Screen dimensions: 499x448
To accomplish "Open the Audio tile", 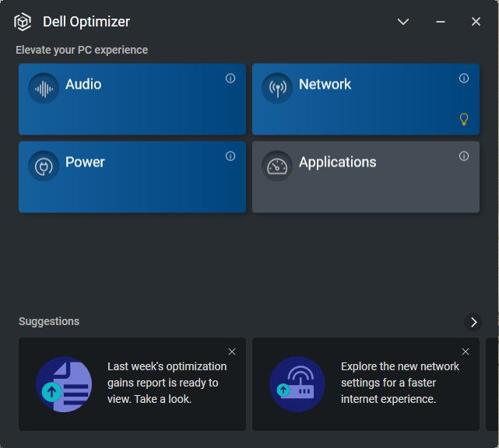I will [x=132, y=100].
